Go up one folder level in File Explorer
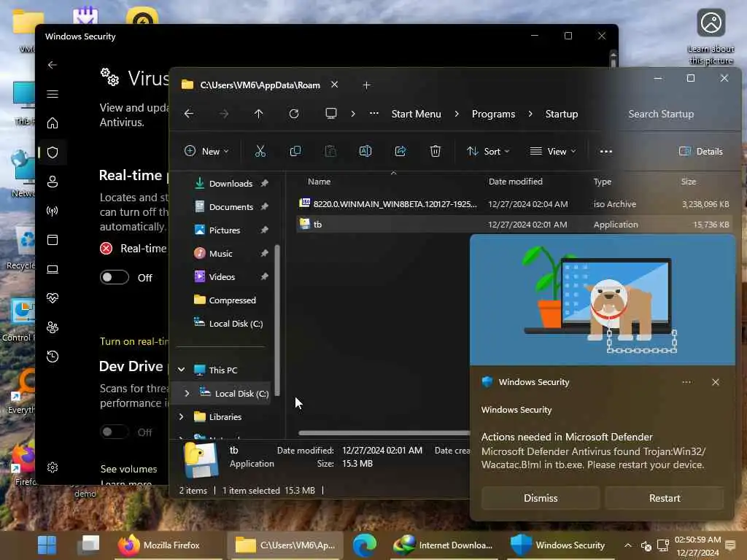747x560 pixels. [259, 114]
